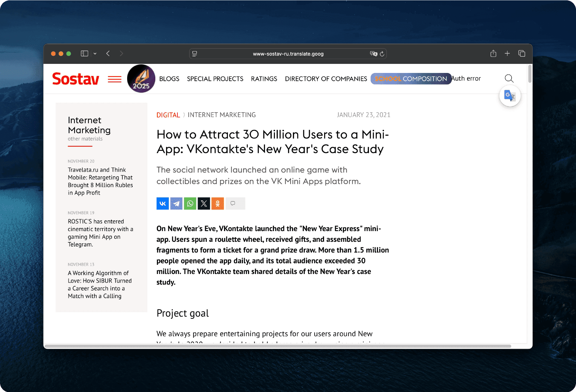
Task: Open Directory of Companies menu item
Action: click(x=326, y=79)
